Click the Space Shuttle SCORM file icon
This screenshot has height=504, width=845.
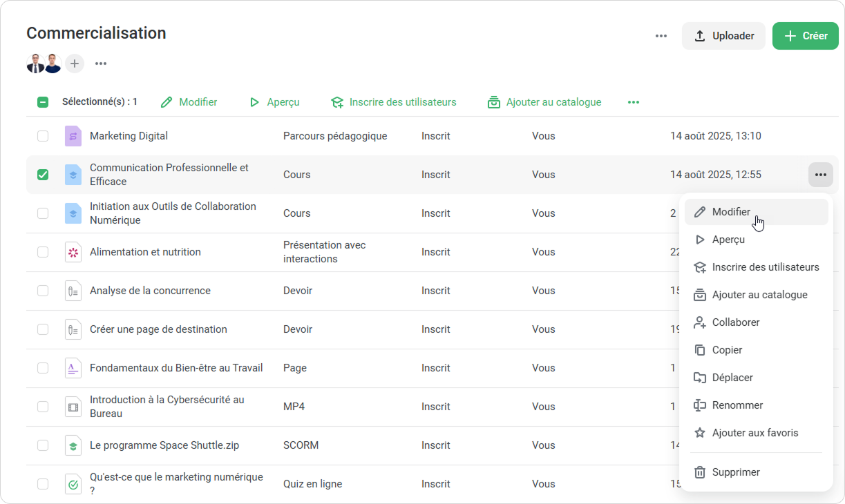pyautogui.click(x=73, y=445)
